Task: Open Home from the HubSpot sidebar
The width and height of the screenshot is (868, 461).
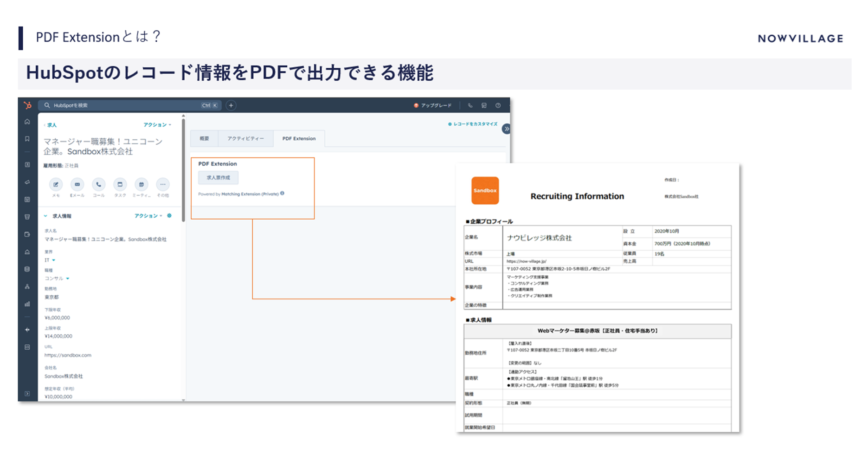Action: [27, 122]
